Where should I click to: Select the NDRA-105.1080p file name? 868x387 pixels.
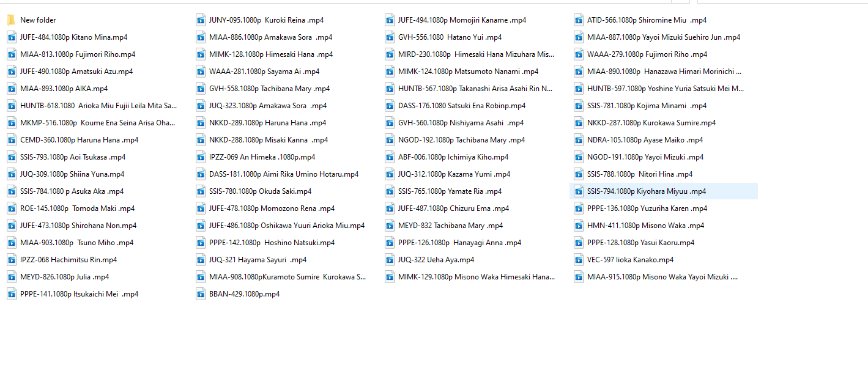(645, 140)
